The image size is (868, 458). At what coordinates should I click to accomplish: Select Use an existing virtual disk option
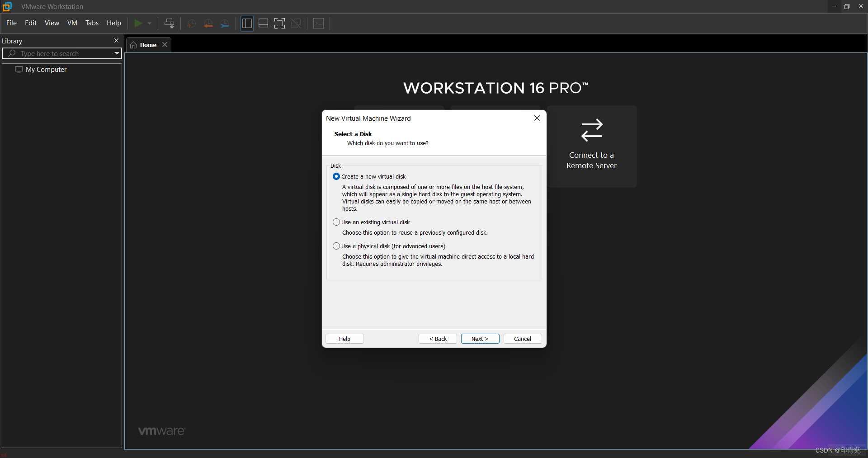click(x=371, y=222)
